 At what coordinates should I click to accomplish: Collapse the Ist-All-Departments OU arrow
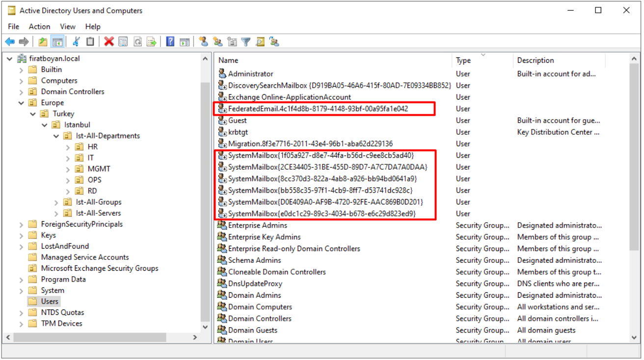(56, 136)
